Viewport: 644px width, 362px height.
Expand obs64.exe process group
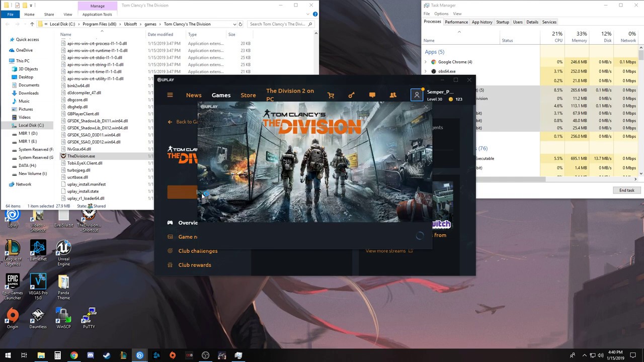click(426, 71)
